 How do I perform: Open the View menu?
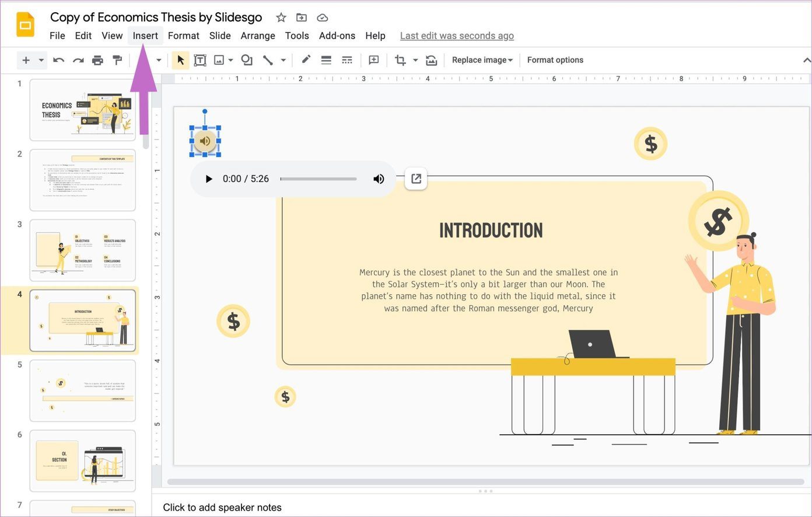(x=112, y=36)
